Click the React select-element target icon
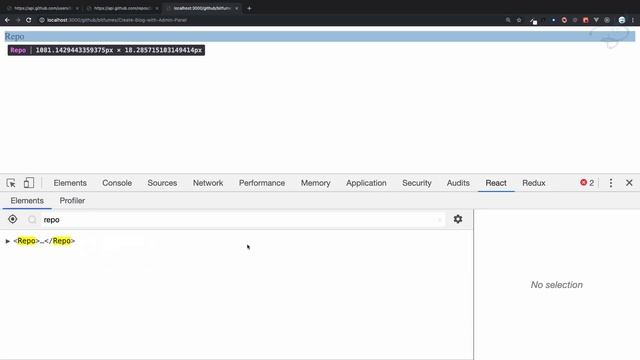 (13, 219)
